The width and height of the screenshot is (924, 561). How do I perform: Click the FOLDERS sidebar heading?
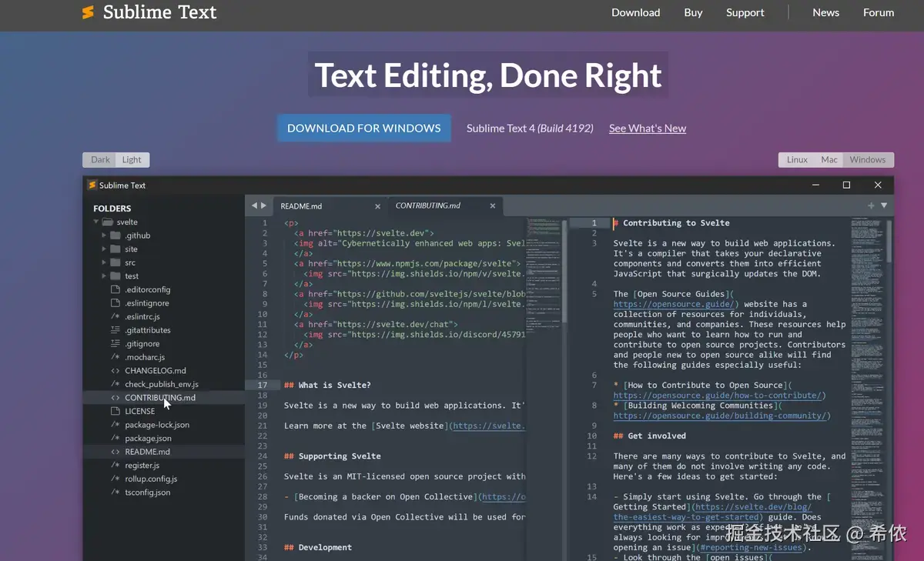(x=112, y=209)
